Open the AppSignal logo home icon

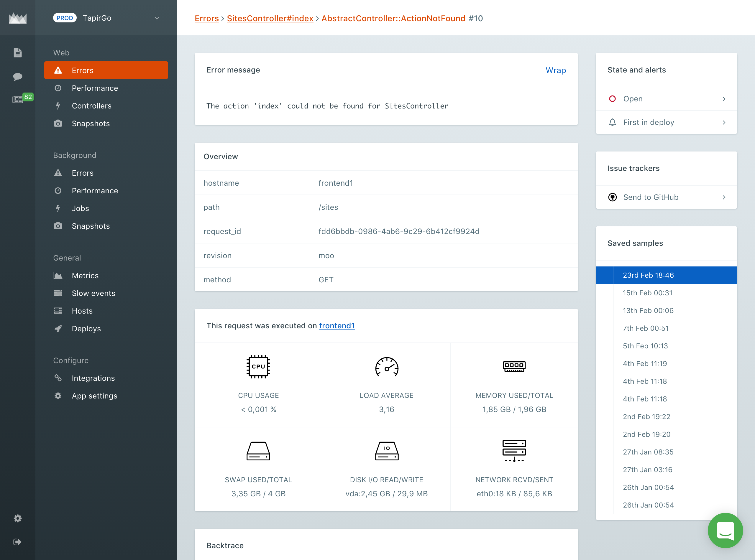(x=18, y=18)
